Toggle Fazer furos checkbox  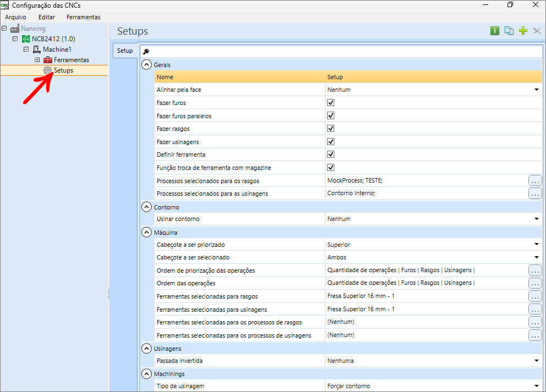click(x=331, y=103)
